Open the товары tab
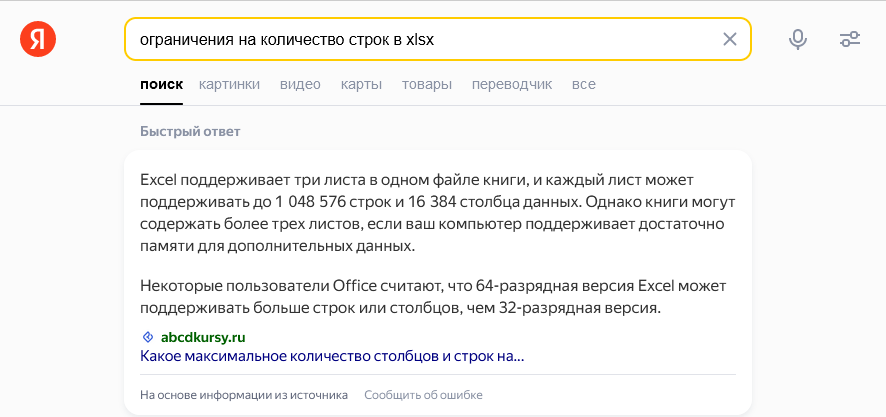This screenshot has width=886, height=417. point(426,84)
